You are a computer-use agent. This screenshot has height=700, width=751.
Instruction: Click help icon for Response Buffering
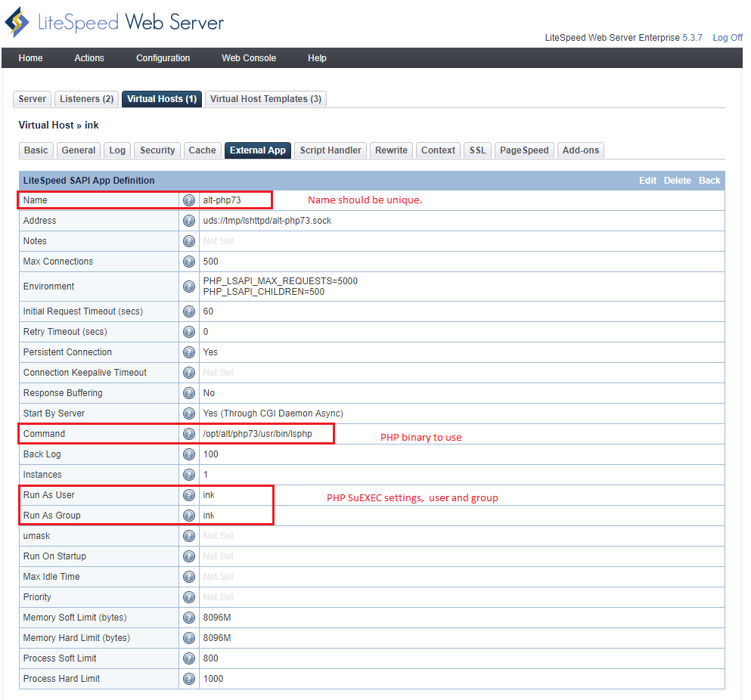click(x=189, y=393)
